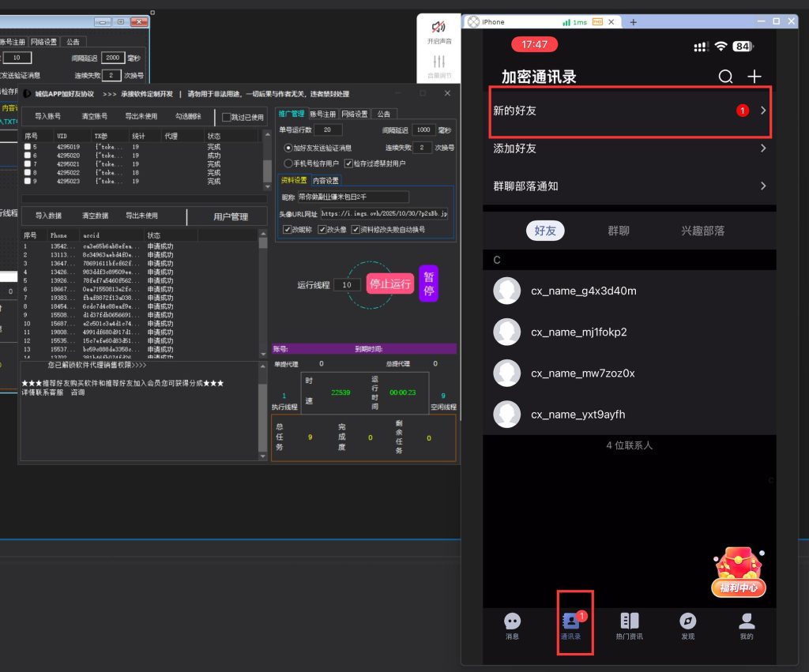Select the 手机号检存用户 radio button
Image resolution: width=809 pixels, height=672 pixels.
tap(288, 163)
